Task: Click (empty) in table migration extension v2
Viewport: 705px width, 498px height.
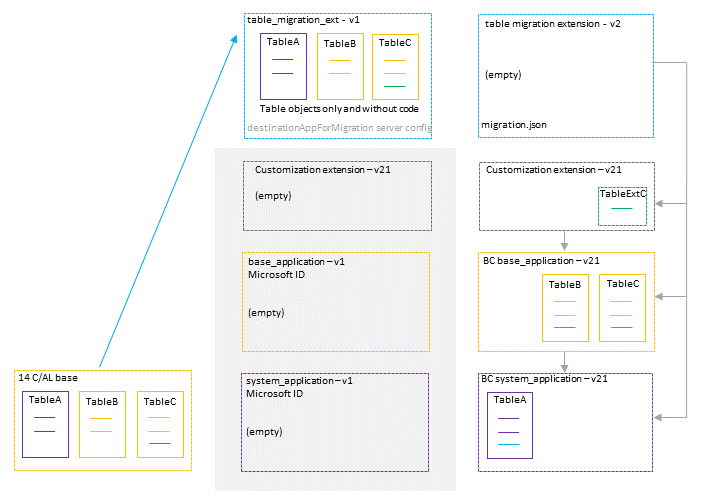Action: coord(503,75)
